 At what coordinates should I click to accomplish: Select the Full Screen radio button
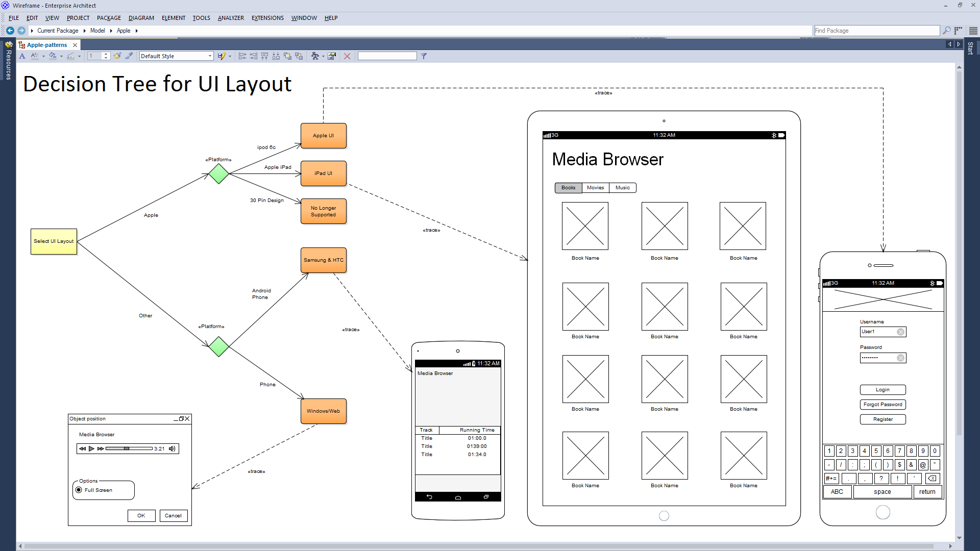click(79, 490)
